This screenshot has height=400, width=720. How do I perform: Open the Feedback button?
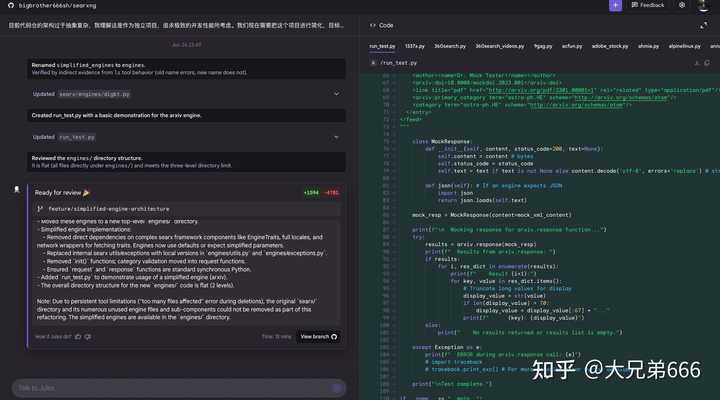(648, 5)
